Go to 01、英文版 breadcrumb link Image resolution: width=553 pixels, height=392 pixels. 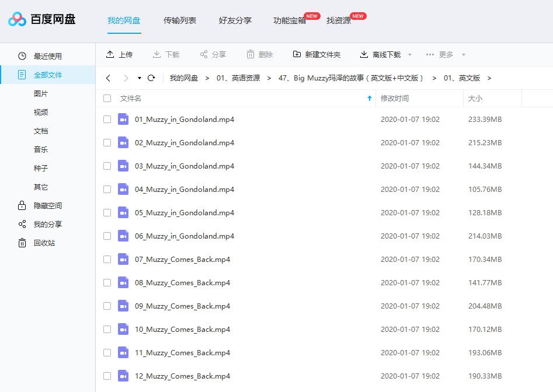462,78
